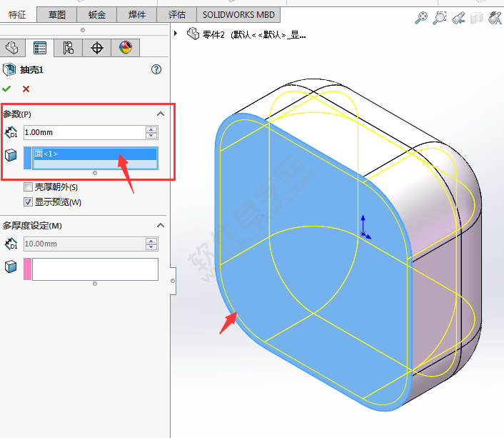504x438 pixels.
Task: Open the DisplayManager color ball tab
Action: click(126, 48)
